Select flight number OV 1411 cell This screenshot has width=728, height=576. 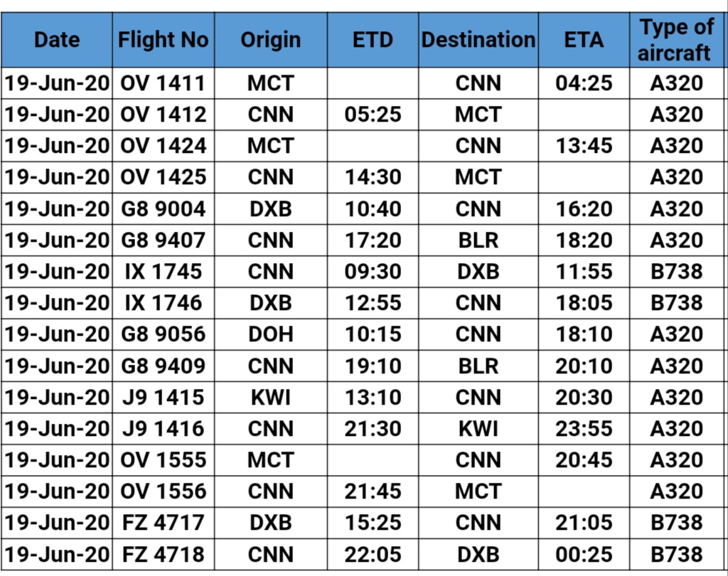pyautogui.click(x=164, y=83)
